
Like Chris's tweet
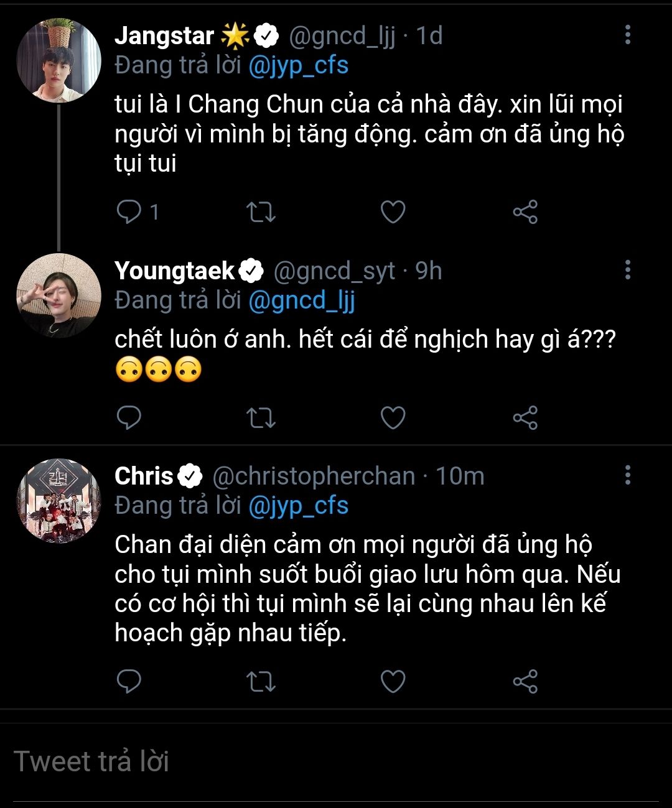click(393, 681)
